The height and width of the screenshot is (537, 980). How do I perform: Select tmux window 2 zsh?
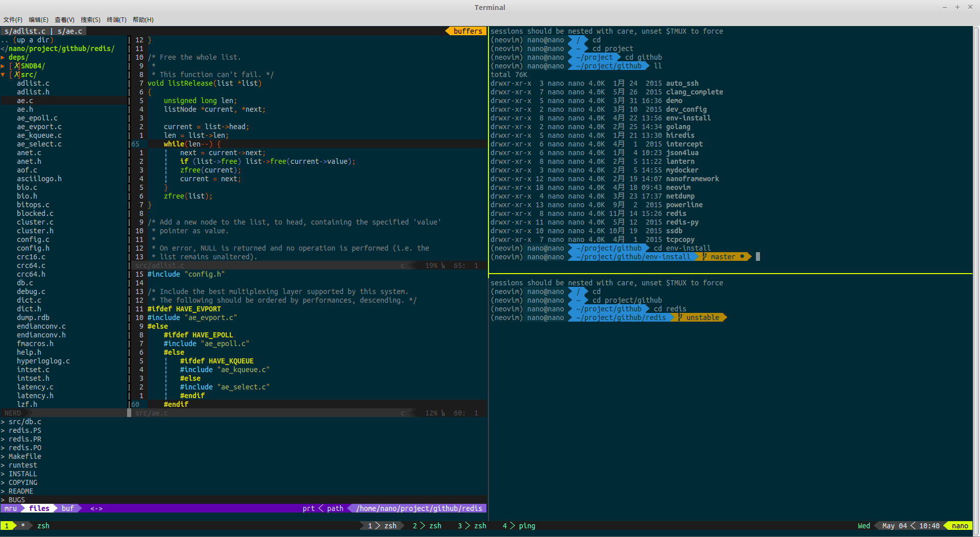(427, 526)
